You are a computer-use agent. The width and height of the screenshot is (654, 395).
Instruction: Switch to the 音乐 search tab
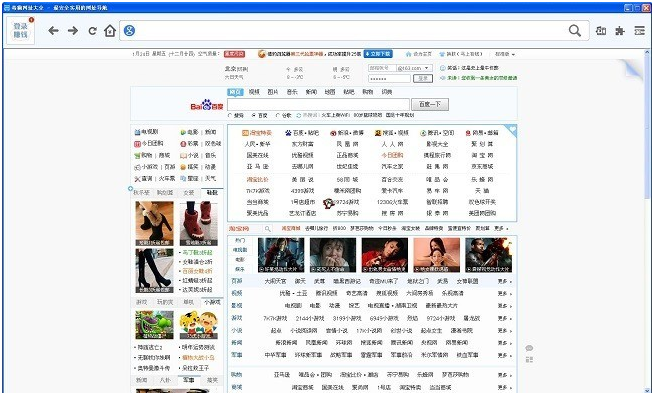[x=292, y=92]
